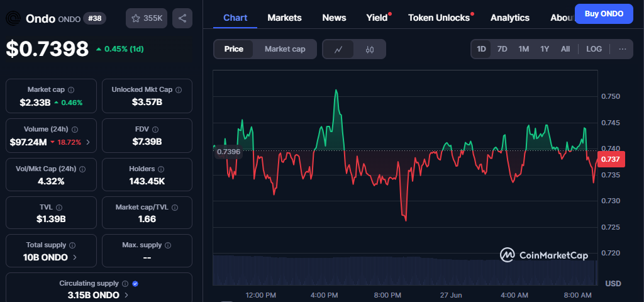644x302 pixels.
Task: Show info for TVL
Action: click(59, 208)
